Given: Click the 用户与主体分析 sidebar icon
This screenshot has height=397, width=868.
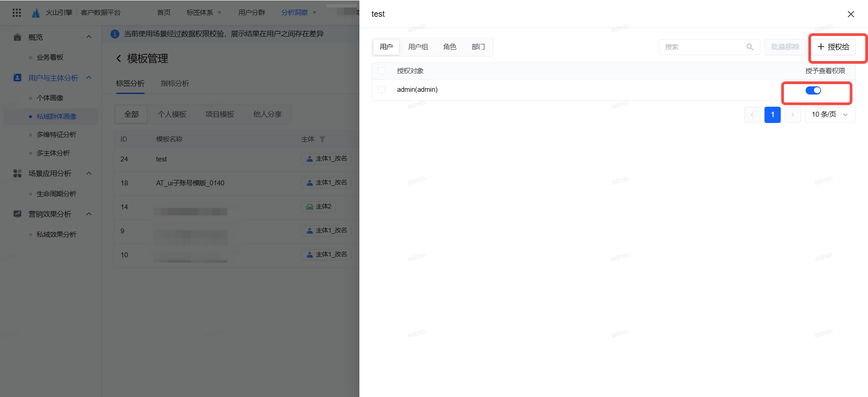Looking at the screenshot, I should coord(18,78).
